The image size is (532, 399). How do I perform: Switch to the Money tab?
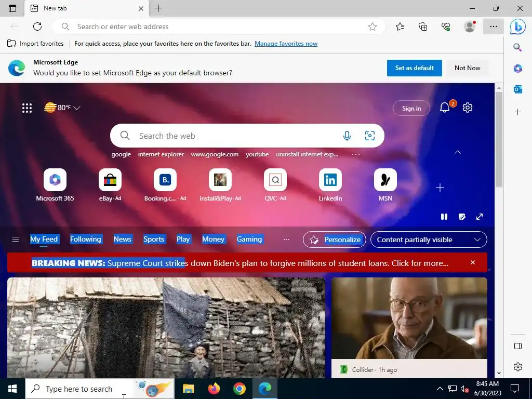pyautogui.click(x=213, y=239)
